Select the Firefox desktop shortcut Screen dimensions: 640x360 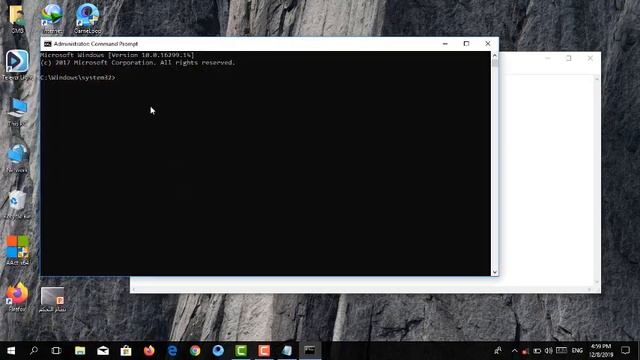[x=17, y=297]
